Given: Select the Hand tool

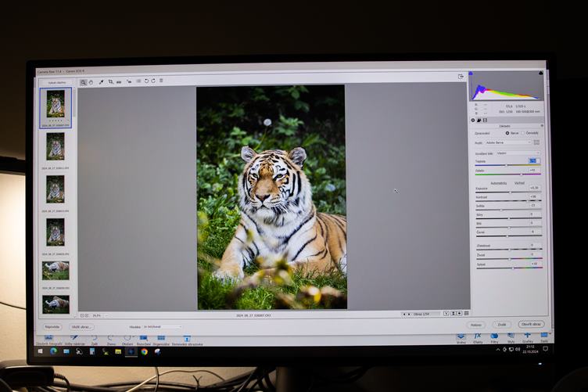Looking at the screenshot, I should pos(91,82).
